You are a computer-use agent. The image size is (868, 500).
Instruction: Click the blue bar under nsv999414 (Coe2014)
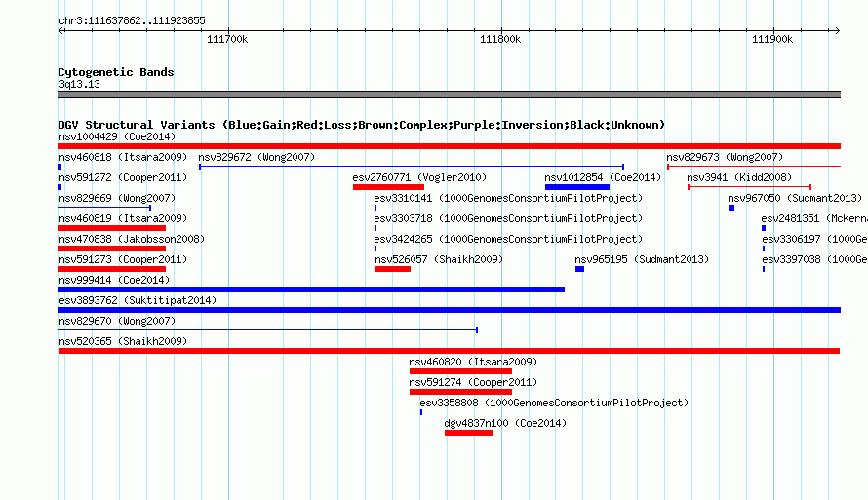pyautogui.click(x=311, y=289)
